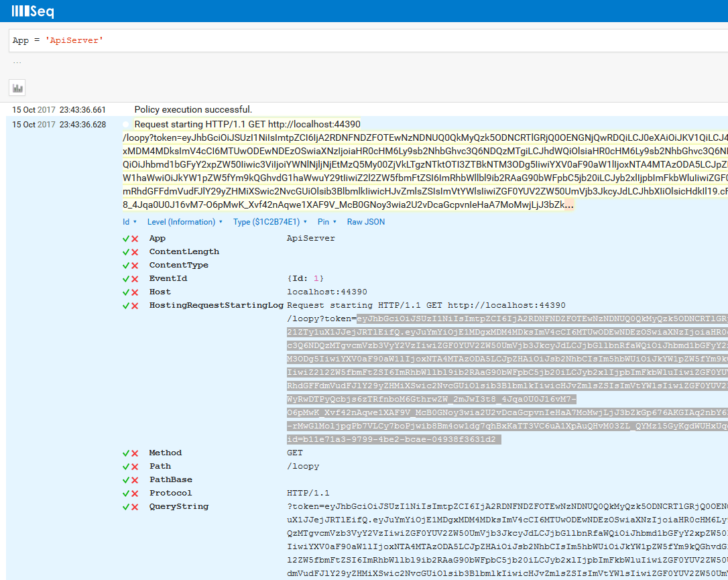Viewport: 728px width, 580px height.
Task: Select the Policy execution successful event
Action: tap(193, 109)
